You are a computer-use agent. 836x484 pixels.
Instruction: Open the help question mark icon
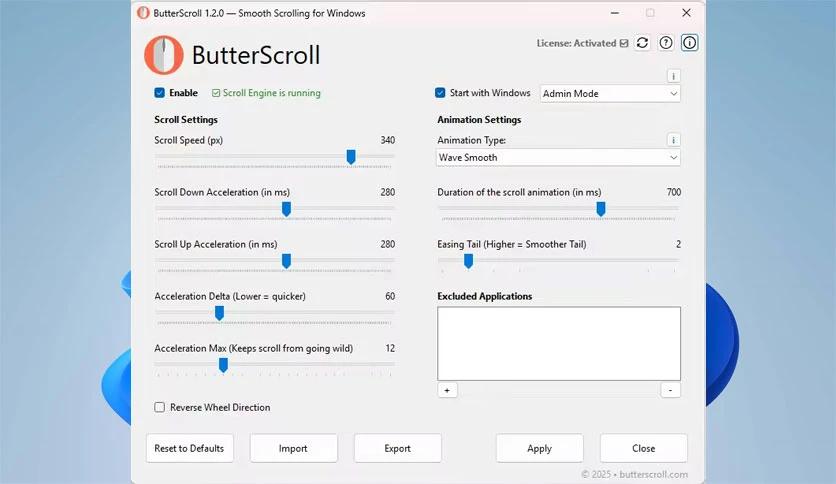pos(666,43)
